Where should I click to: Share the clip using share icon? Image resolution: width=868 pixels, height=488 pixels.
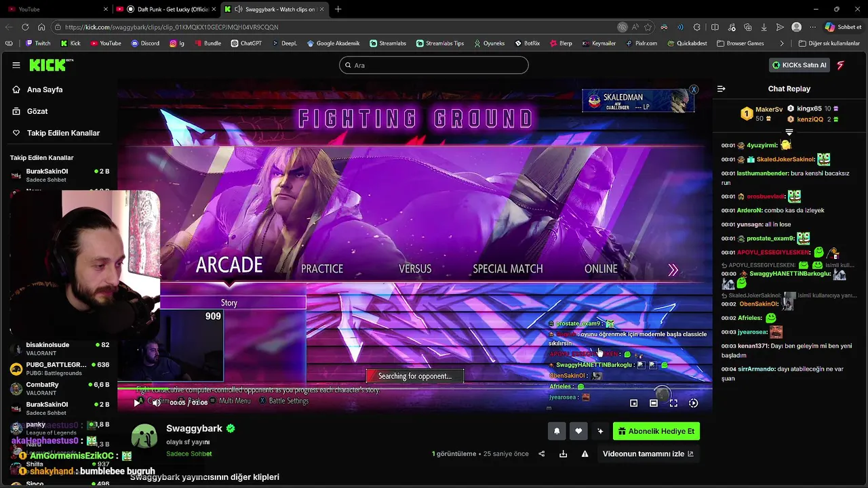[x=541, y=454]
